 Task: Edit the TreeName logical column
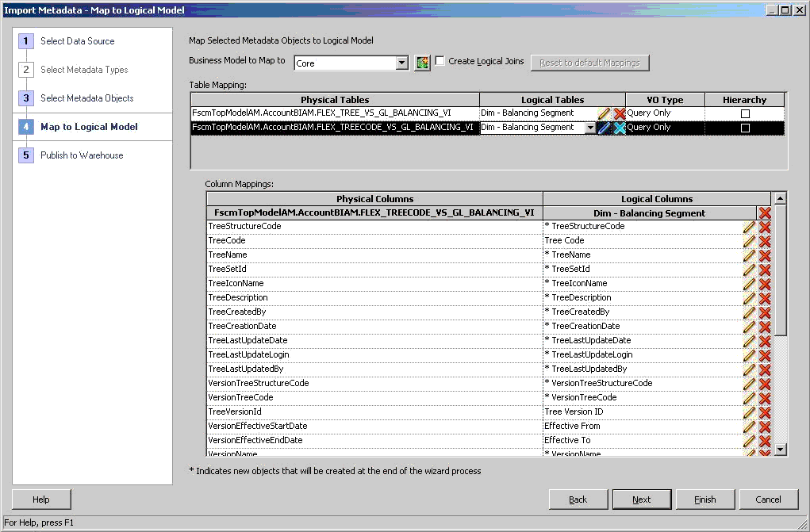point(749,255)
